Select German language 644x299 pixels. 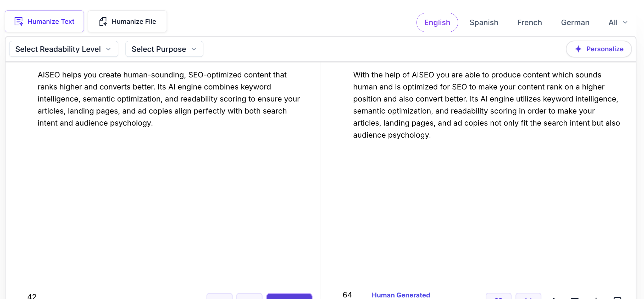(x=575, y=22)
